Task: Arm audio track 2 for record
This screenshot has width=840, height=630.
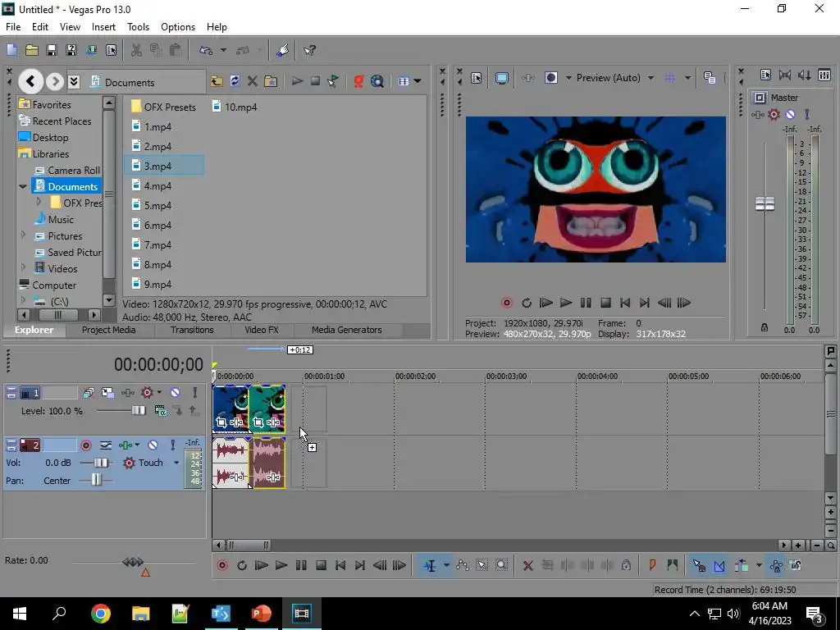Action: [x=85, y=445]
